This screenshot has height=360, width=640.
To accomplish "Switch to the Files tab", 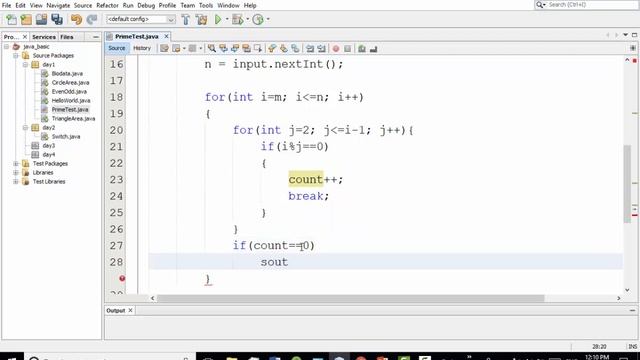I will (x=67, y=37).
